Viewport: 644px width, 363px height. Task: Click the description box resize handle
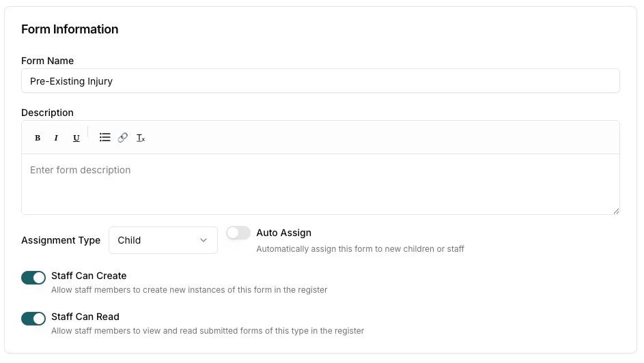click(616, 211)
